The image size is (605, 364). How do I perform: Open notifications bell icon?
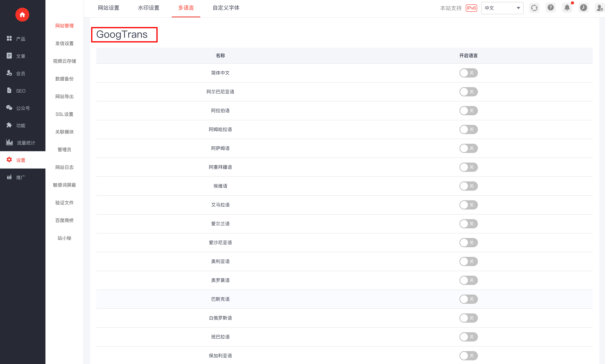coord(567,8)
